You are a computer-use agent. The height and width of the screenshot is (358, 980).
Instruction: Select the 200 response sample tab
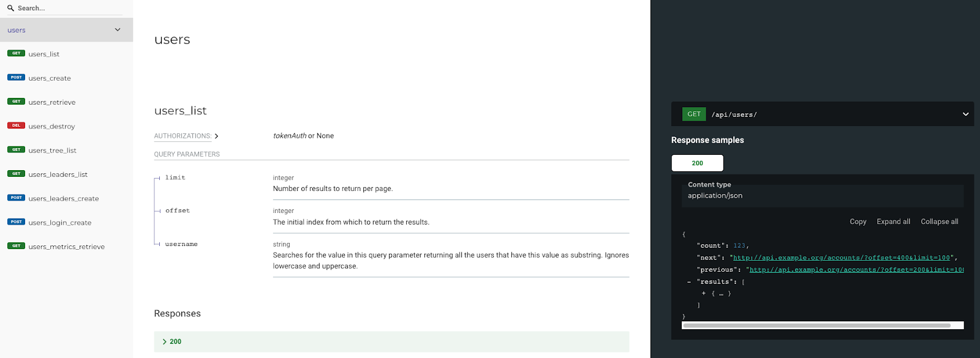pos(697,163)
